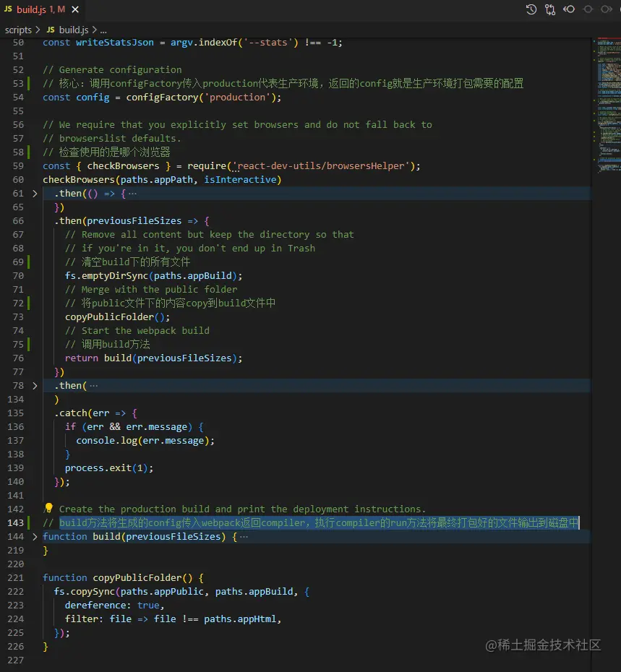The width and height of the screenshot is (621, 672).
Task: Open file history clock icon in editor toolbar
Action: pos(531,9)
